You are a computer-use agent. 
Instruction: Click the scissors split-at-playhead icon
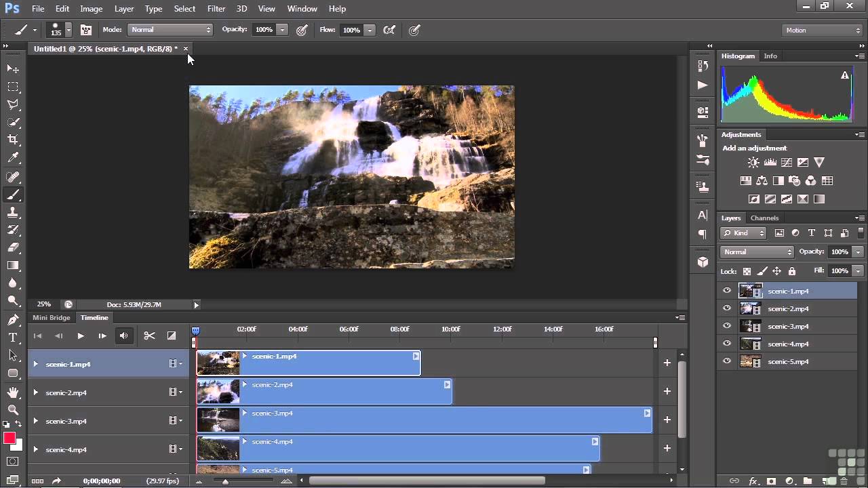tap(149, 335)
